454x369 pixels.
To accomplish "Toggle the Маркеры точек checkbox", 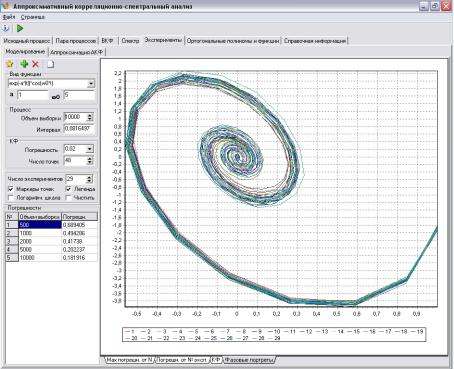I will coord(11,189).
